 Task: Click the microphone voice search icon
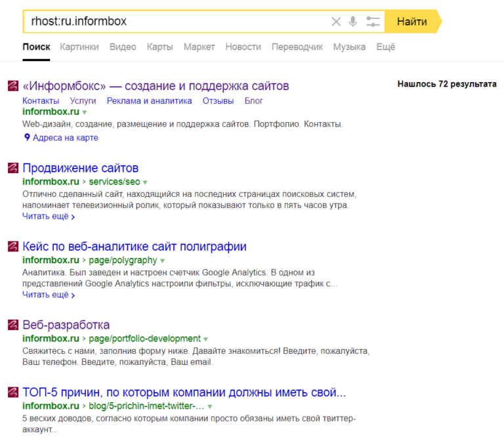pyautogui.click(x=353, y=22)
